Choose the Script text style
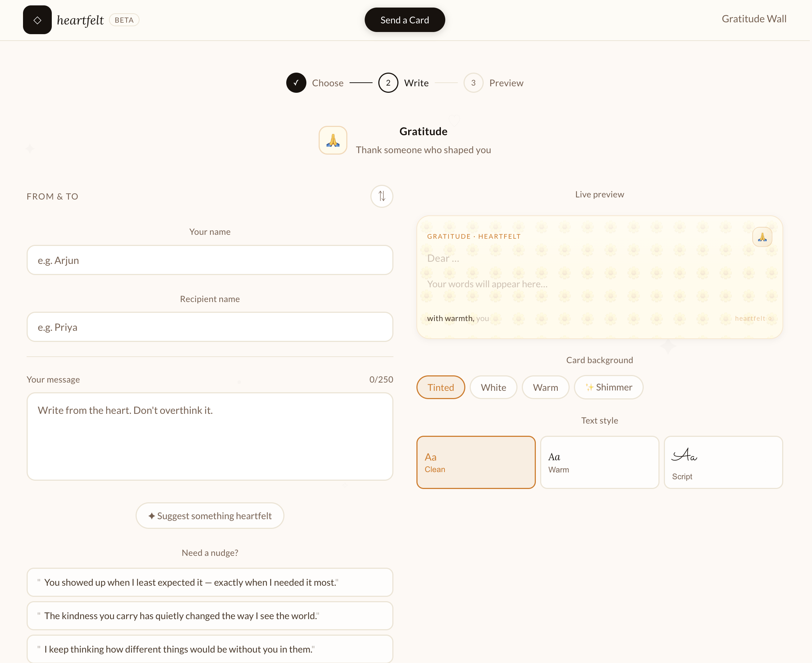Screen dimensions: 812x663 point(724,462)
